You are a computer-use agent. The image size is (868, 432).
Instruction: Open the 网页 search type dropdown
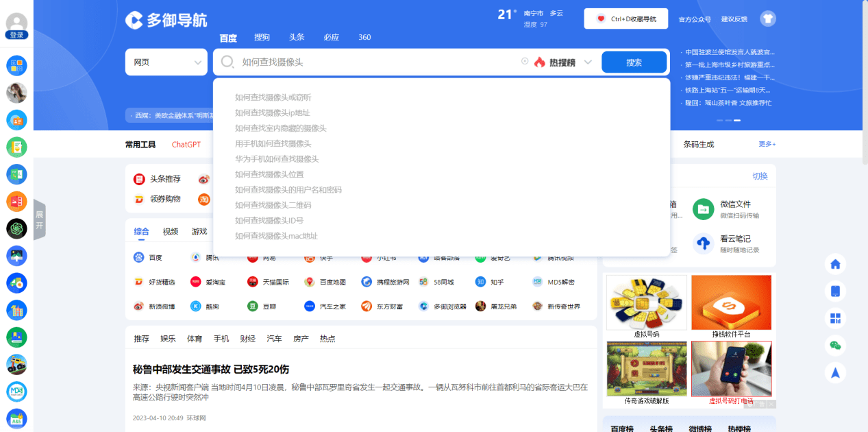click(166, 62)
